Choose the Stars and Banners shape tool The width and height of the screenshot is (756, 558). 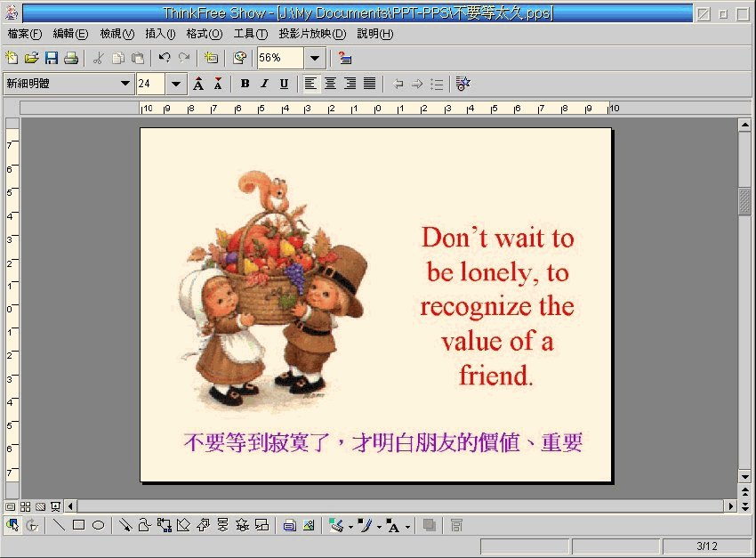(x=242, y=525)
